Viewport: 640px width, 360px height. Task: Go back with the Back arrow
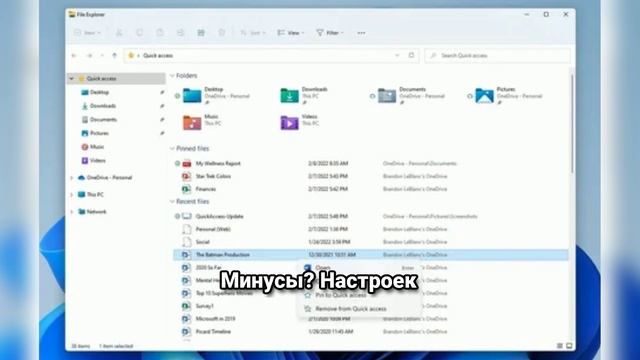(74, 56)
